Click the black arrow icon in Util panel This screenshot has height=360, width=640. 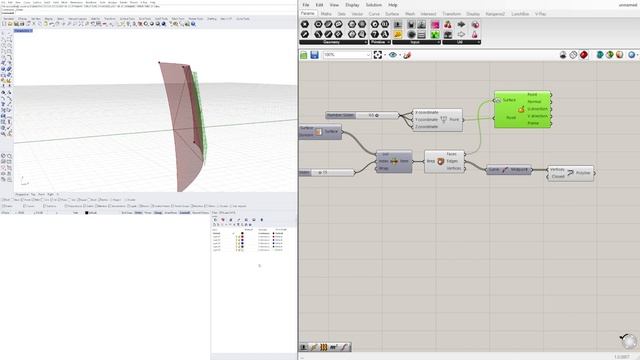pos(461,24)
